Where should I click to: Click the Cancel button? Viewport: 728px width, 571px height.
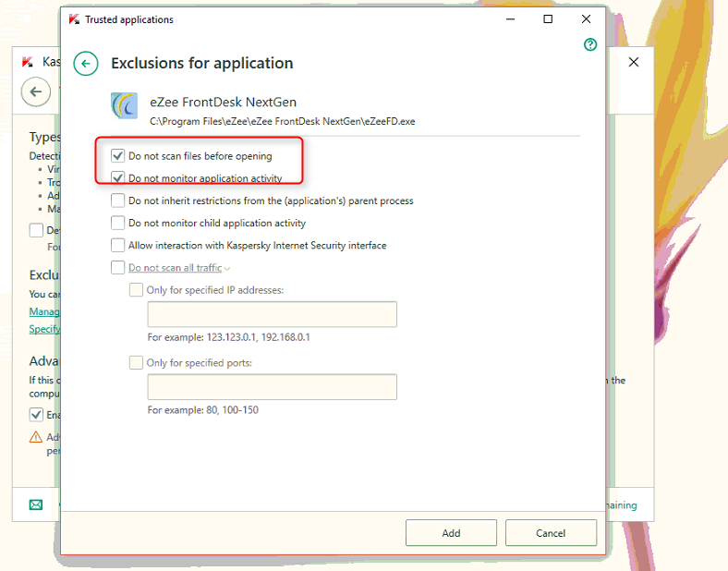coord(551,533)
